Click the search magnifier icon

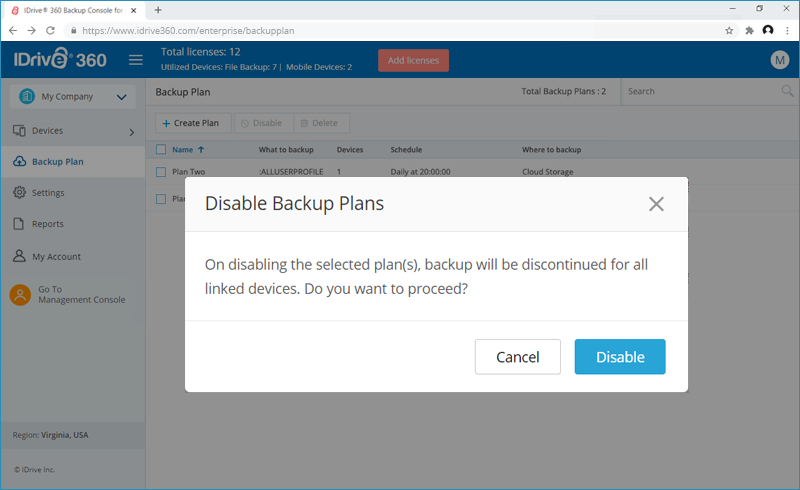(787, 91)
